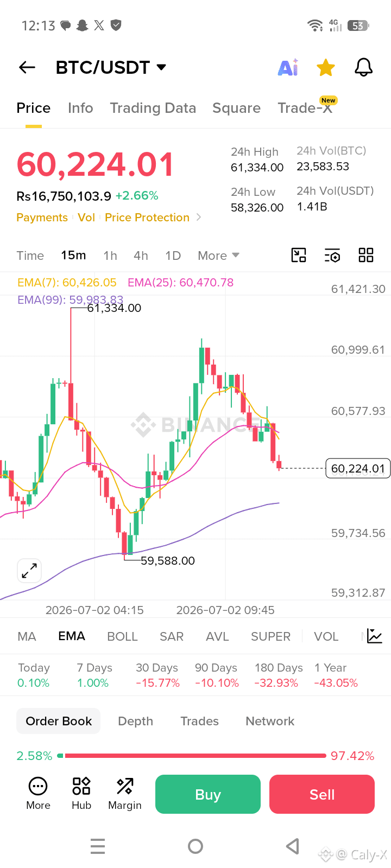Switch to the Price tab
Screen dimensions: 391x868
click(x=34, y=108)
